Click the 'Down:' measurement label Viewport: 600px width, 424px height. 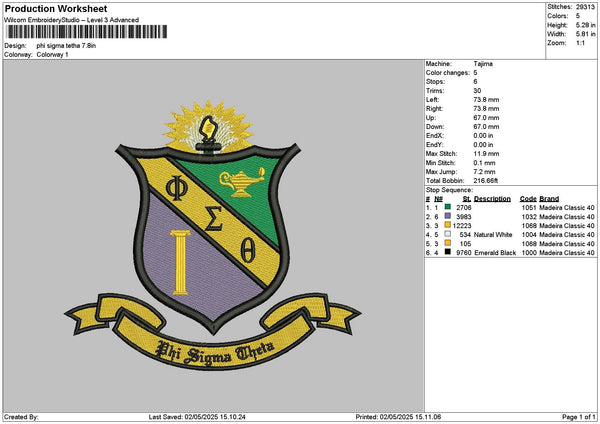click(x=435, y=127)
